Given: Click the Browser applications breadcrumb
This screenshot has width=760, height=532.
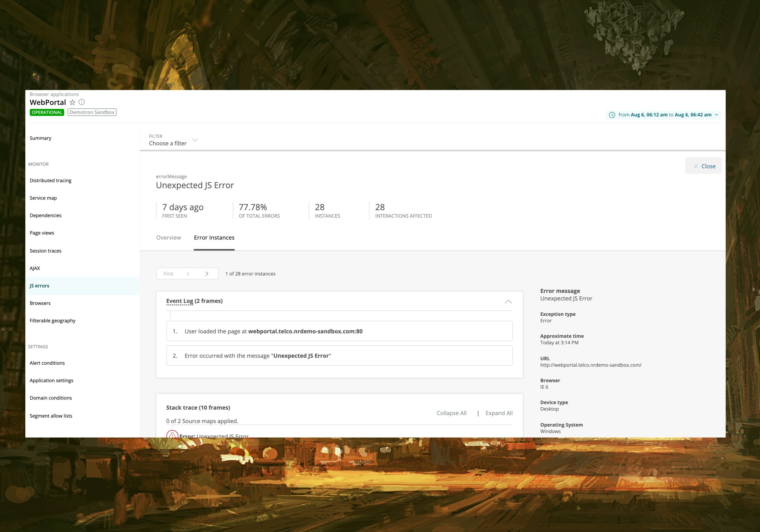Looking at the screenshot, I should (54, 94).
